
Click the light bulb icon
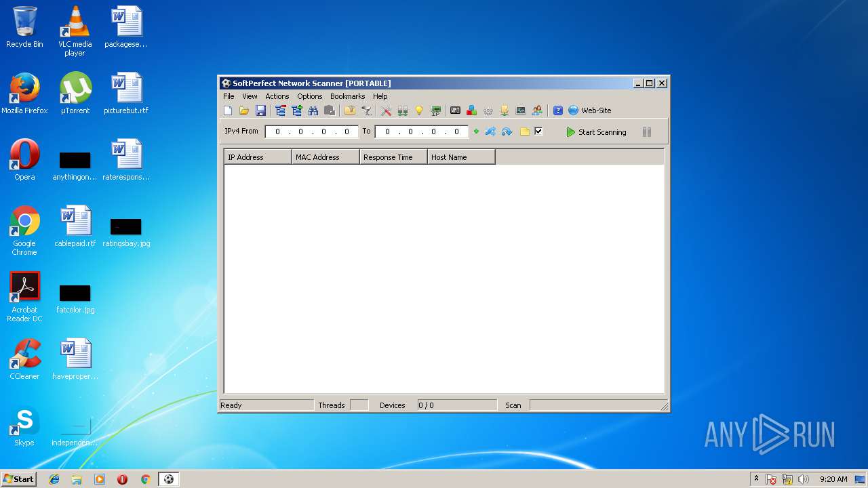pos(419,110)
